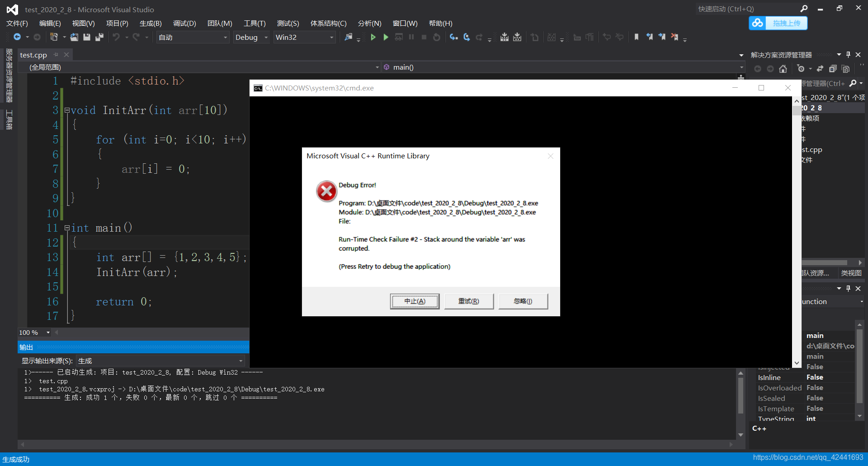Toggle a bookmark on the current line
Image resolution: width=868 pixels, height=466 pixels.
[637, 37]
